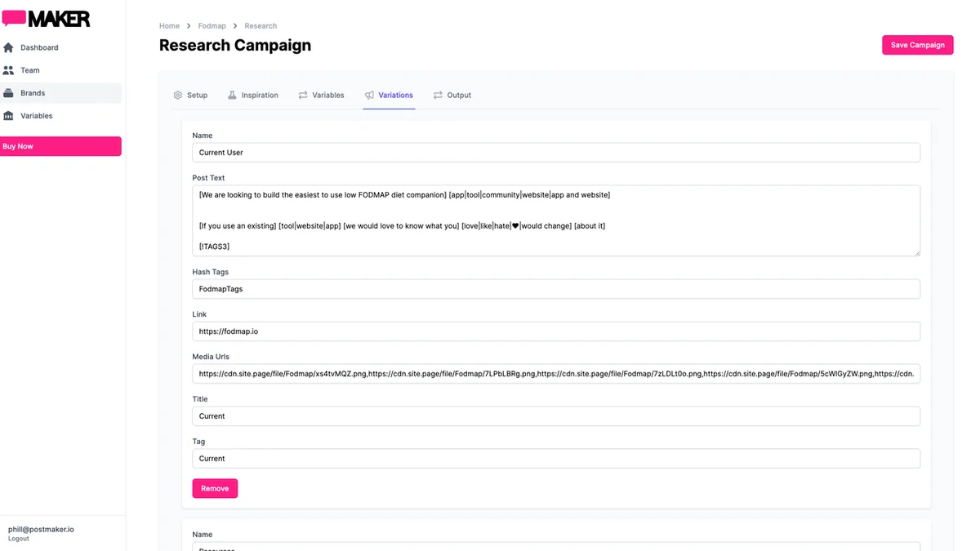This screenshot has width=980, height=551.
Task: Click the Postmaker logo icon
Action: (x=14, y=18)
